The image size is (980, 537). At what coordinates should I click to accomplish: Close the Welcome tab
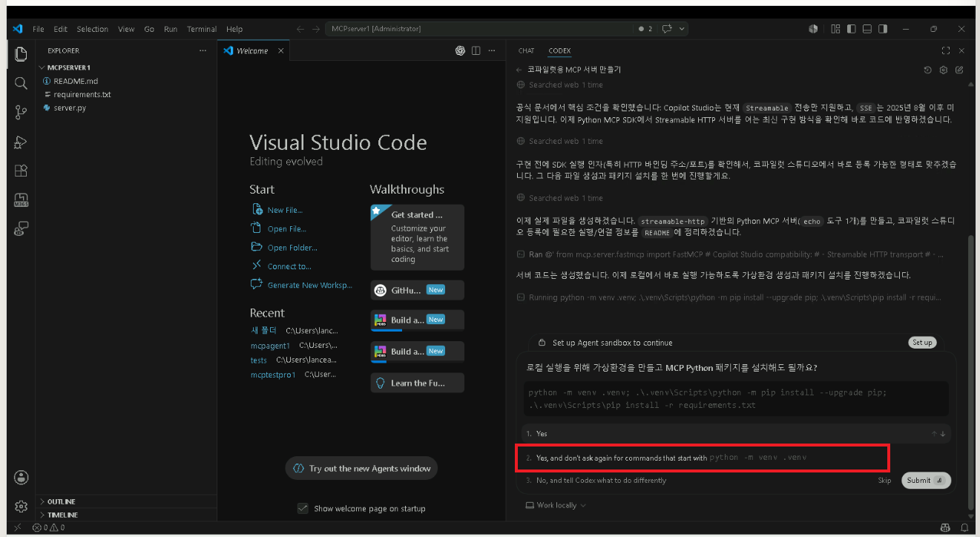point(280,50)
